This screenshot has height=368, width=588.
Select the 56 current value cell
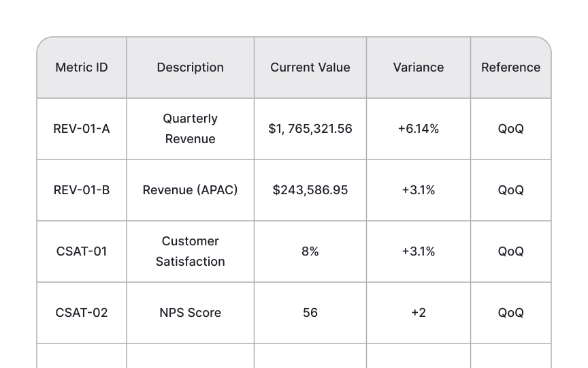tap(310, 312)
